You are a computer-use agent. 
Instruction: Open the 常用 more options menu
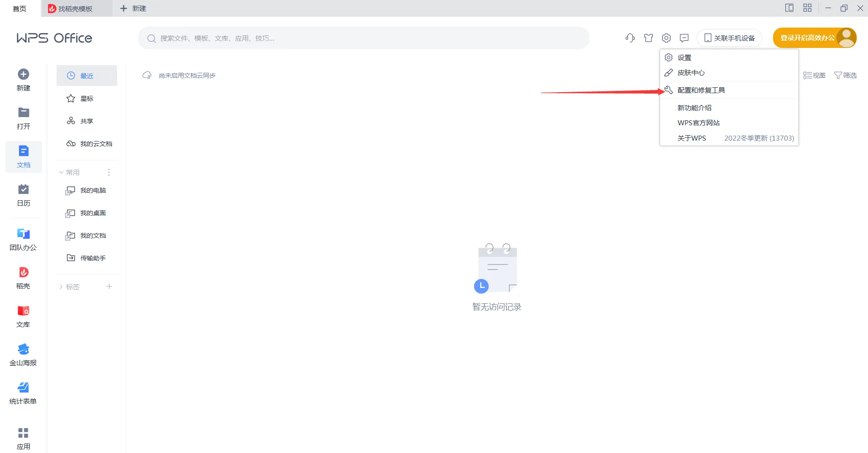(x=109, y=172)
